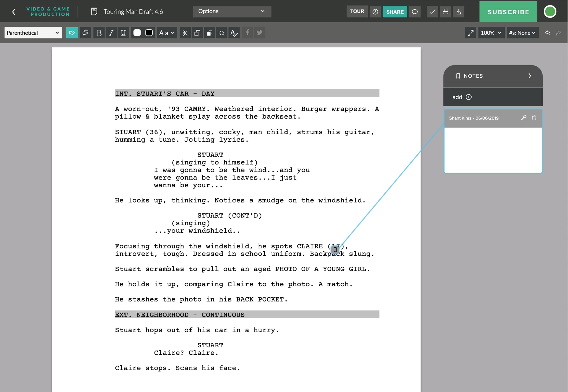Viewport: 568px width, 392px height.
Task: Expand the scene number selector #s: None
Action: click(x=522, y=33)
